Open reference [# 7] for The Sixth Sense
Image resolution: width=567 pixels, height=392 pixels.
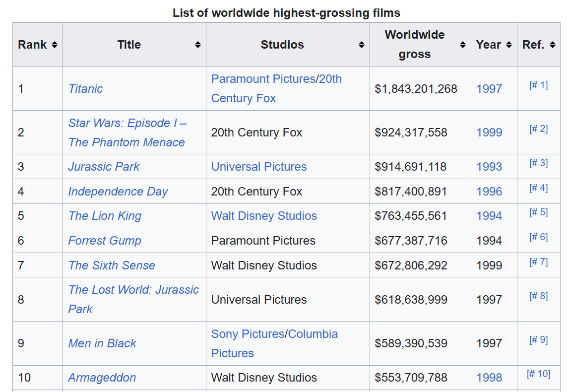538,261
